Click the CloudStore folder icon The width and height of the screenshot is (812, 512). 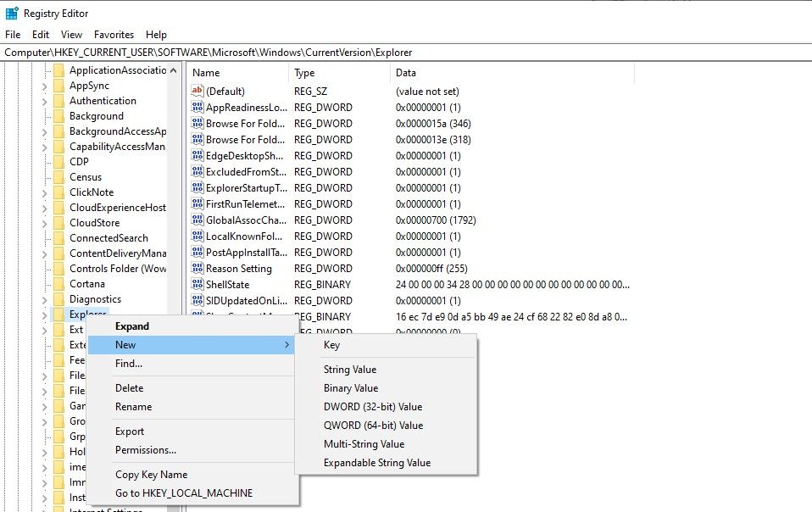58,223
